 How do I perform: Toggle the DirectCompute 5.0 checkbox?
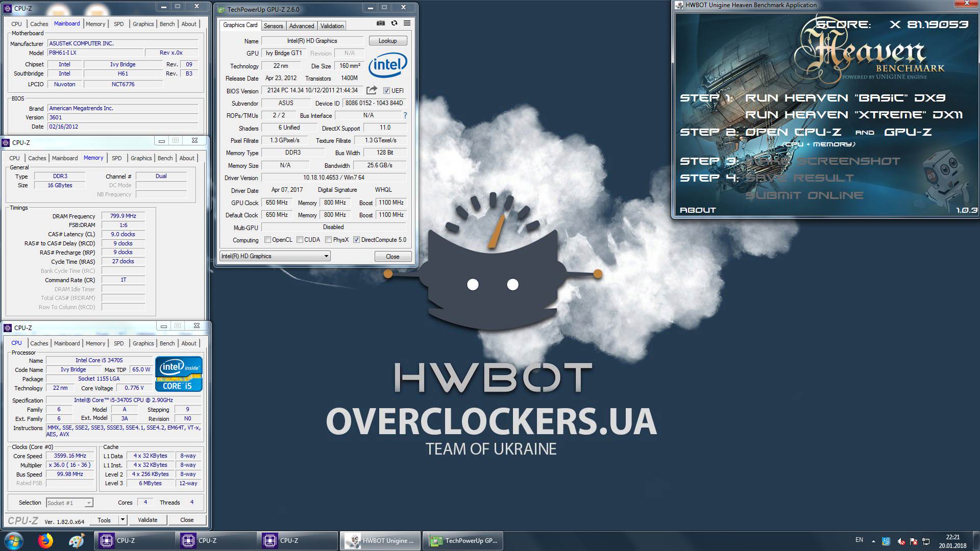356,240
